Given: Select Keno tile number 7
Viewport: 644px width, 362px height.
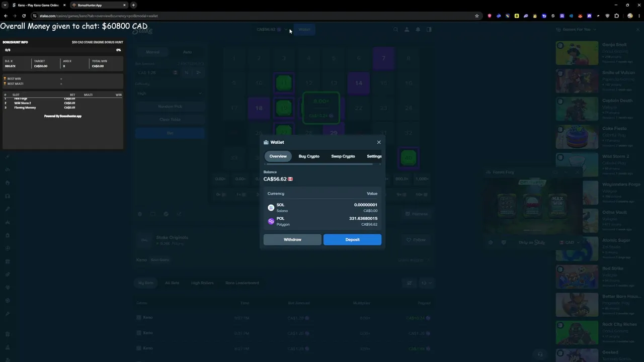Looking at the screenshot, I should coord(383,58).
